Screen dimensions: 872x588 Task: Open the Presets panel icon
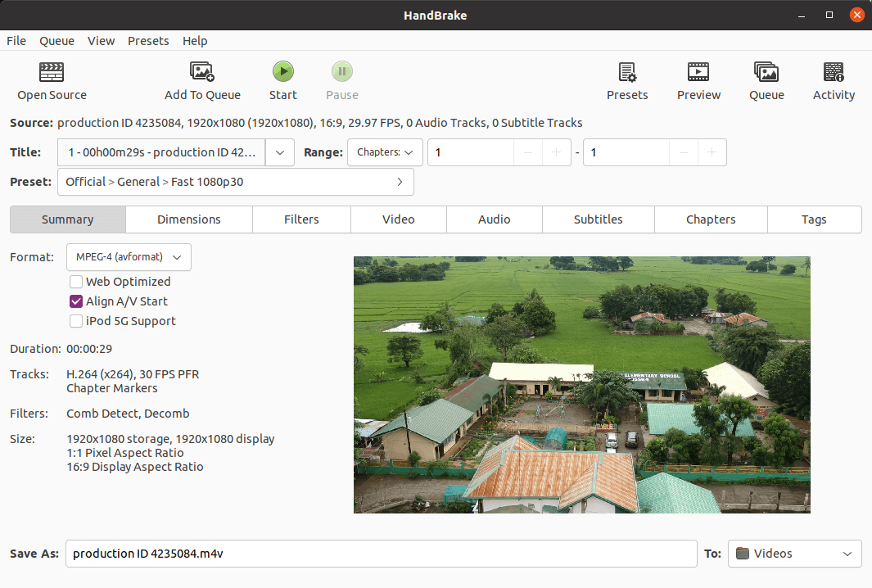click(627, 72)
